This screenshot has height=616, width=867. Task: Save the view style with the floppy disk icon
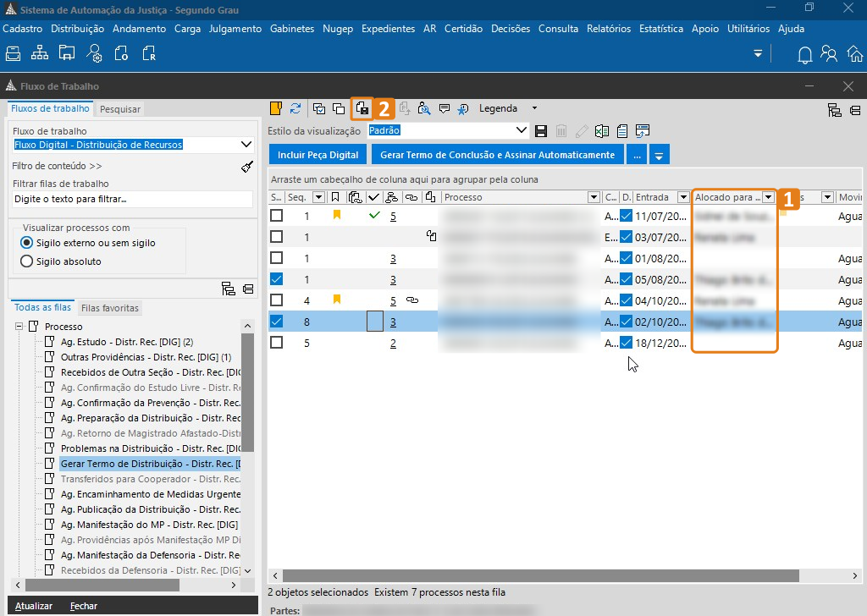tap(541, 131)
